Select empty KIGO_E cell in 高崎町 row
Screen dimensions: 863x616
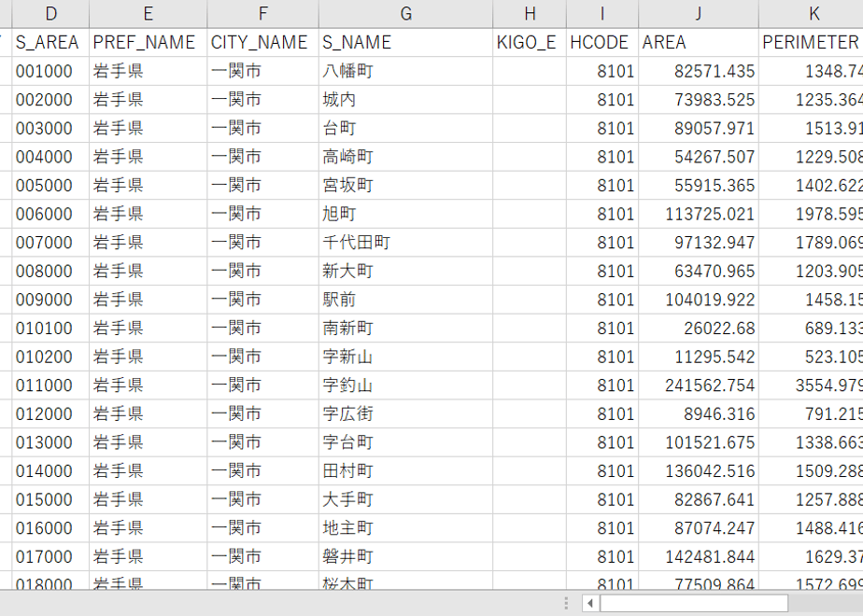click(x=530, y=157)
